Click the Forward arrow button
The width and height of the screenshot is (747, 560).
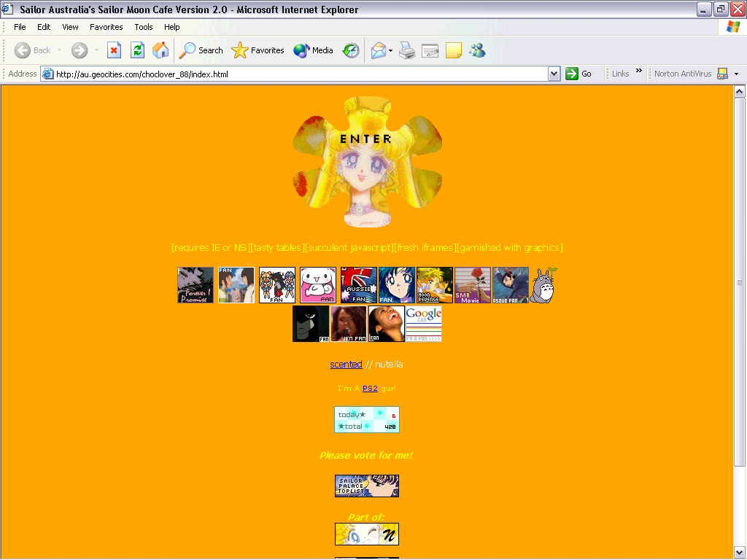pos(80,50)
